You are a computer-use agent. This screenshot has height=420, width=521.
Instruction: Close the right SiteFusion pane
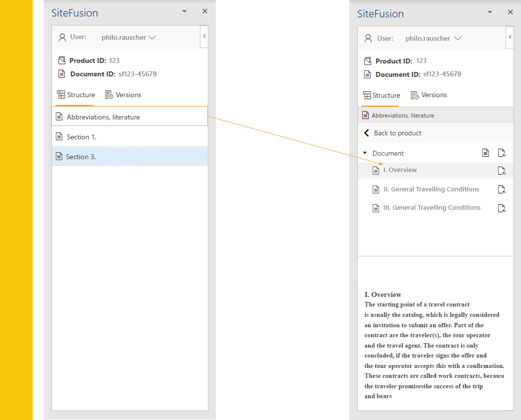coord(511,12)
